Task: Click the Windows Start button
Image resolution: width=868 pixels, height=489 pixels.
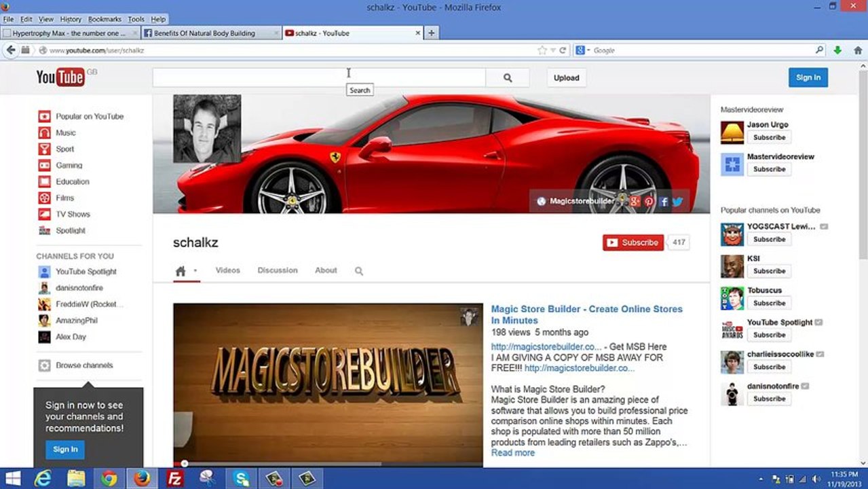Action: 12,479
